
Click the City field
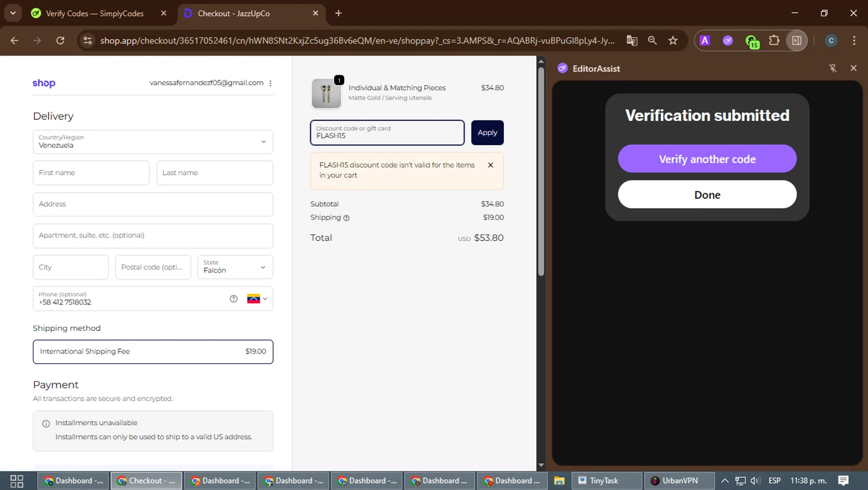pos(71,267)
